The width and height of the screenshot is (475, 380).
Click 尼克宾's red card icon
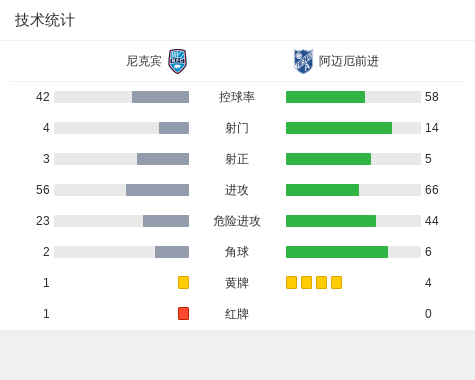183,313
